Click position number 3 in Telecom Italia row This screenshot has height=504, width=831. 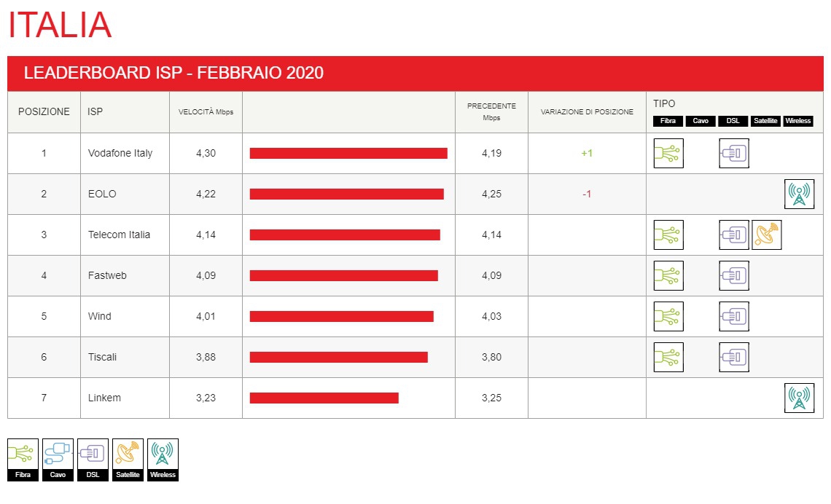[x=44, y=235]
